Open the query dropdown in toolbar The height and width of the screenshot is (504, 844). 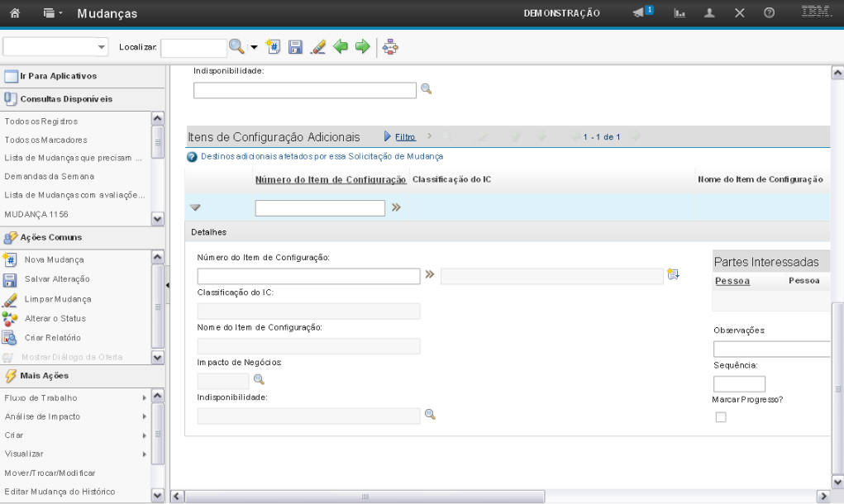click(56, 48)
